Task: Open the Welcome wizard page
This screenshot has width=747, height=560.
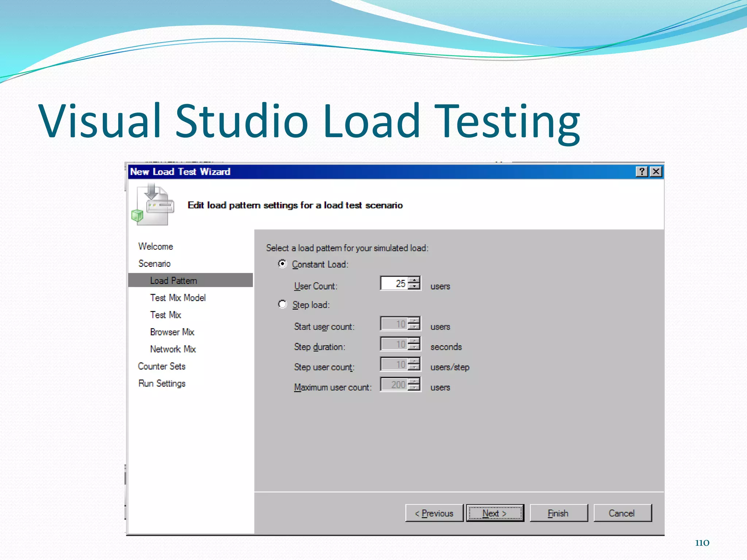Action: [156, 246]
